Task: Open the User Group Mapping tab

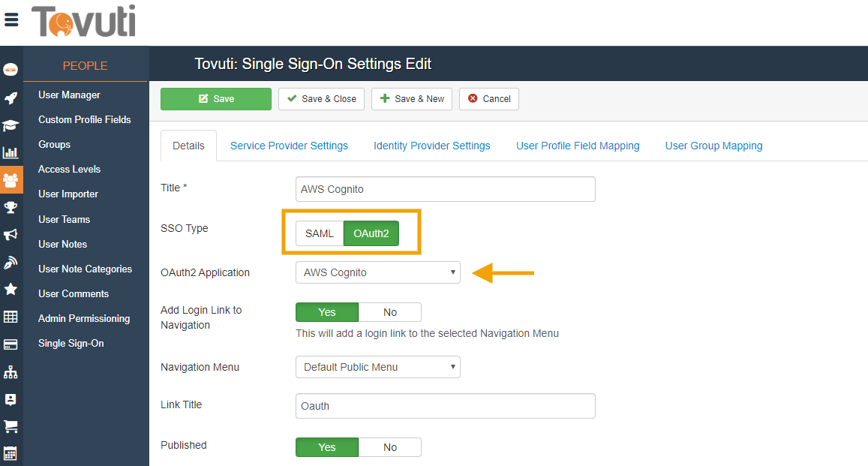Action: click(713, 146)
